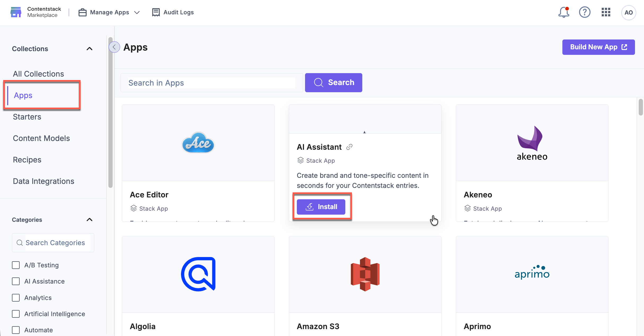Select Starters in the collections list
Viewport: 644px width, 336px height.
pyautogui.click(x=27, y=117)
